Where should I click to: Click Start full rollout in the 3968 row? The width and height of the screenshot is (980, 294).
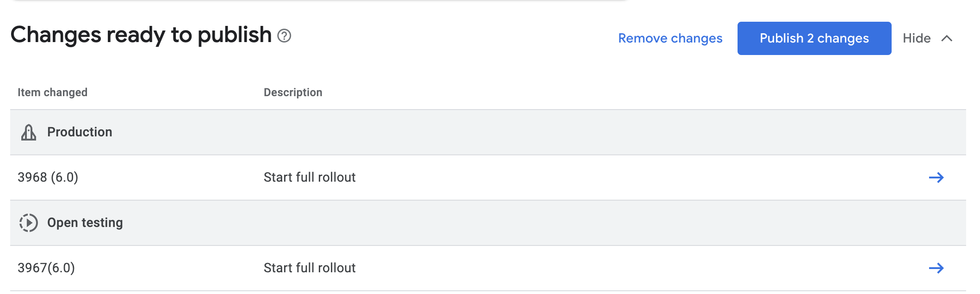pyautogui.click(x=310, y=178)
